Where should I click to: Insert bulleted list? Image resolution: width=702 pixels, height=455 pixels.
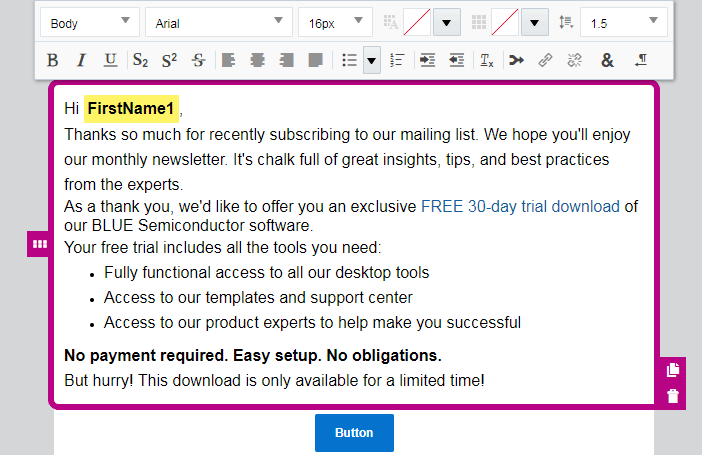(x=350, y=60)
